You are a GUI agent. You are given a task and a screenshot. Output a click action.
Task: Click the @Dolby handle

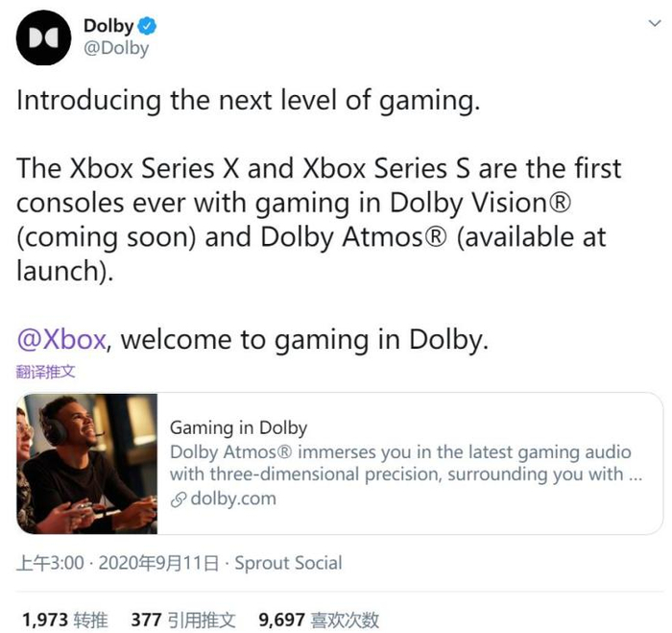coord(116,48)
